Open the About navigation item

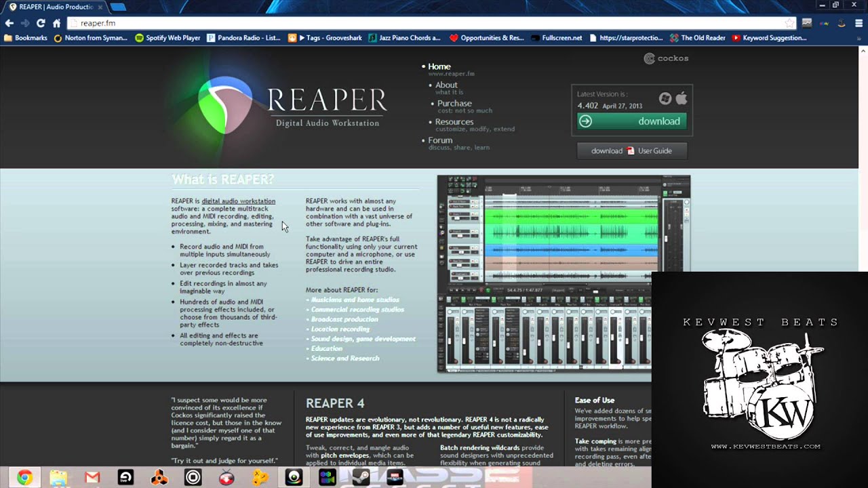tap(446, 85)
